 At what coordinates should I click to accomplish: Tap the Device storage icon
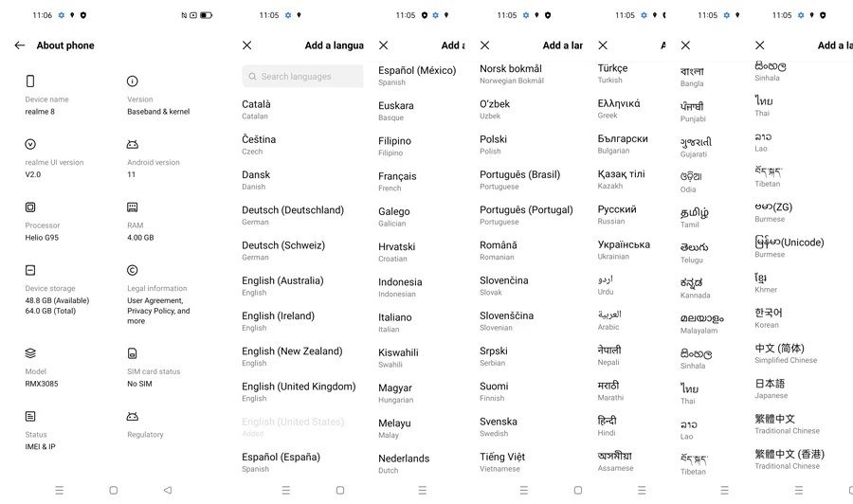point(30,270)
